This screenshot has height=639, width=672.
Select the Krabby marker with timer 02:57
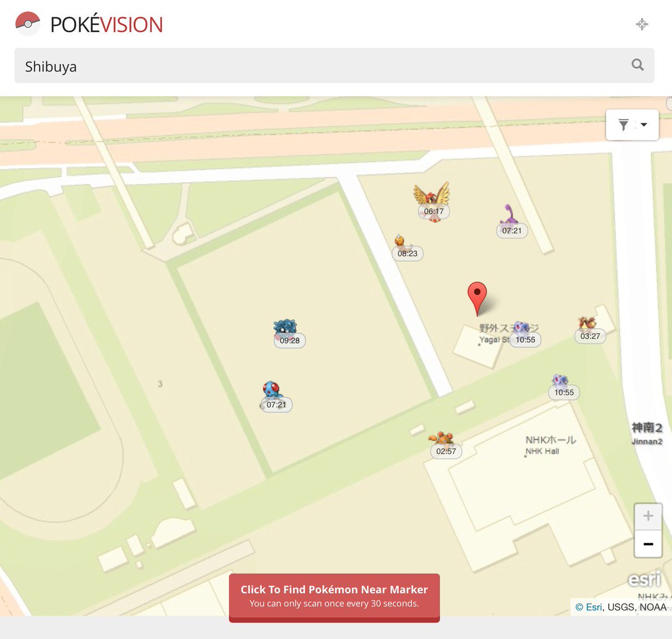coord(445,445)
